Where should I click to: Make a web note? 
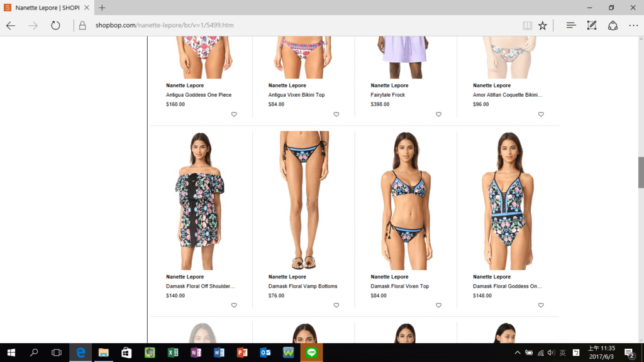[592, 25]
